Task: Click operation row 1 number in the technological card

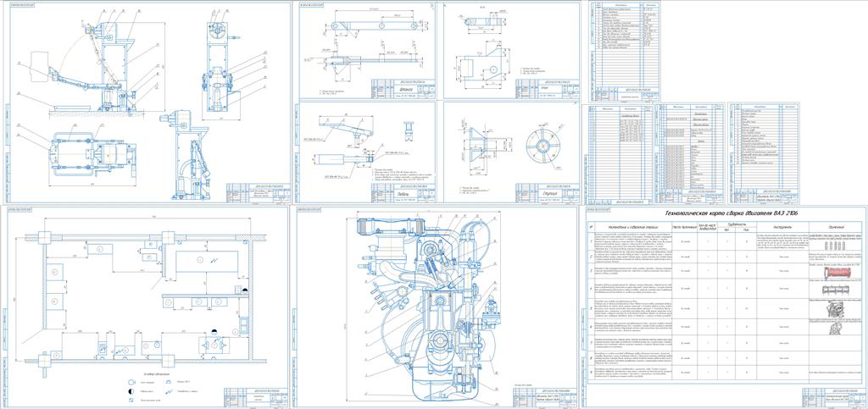Action: pyautogui.click(x=592, y=241)
